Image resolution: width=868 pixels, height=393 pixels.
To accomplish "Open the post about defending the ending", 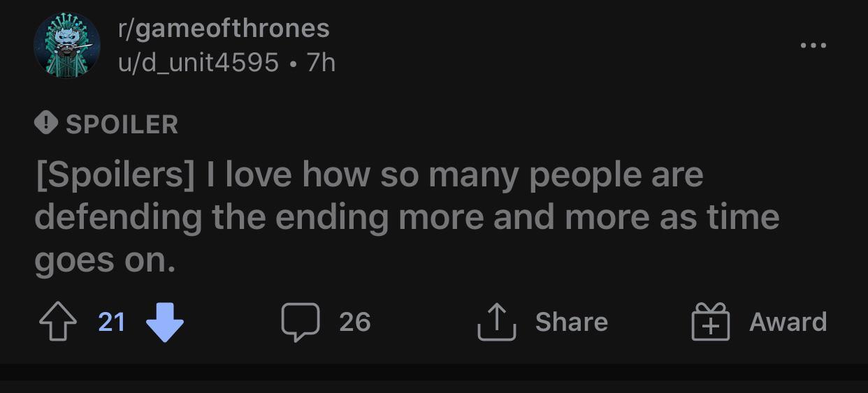I will (405, 216).
